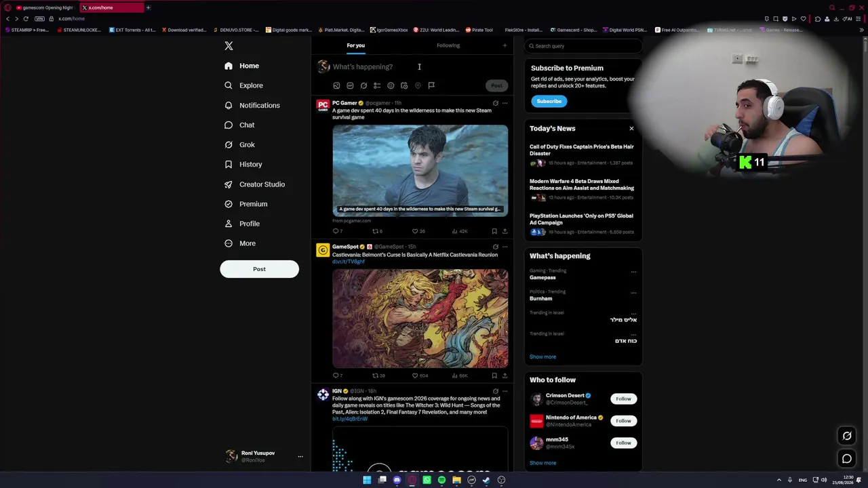The width and height of the screenshot is (868, 488).
Task: Ask Grok about the IGN post
Action: click(x=495, y=391)
